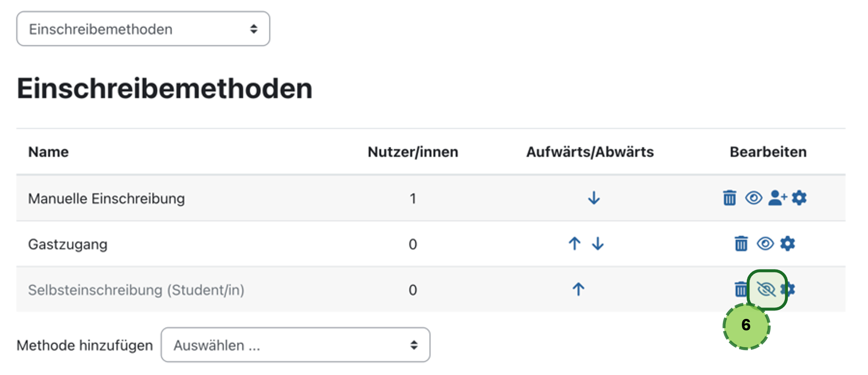Open the Gastzugang settings gear

pyautogui.click(x=787, y=243)
